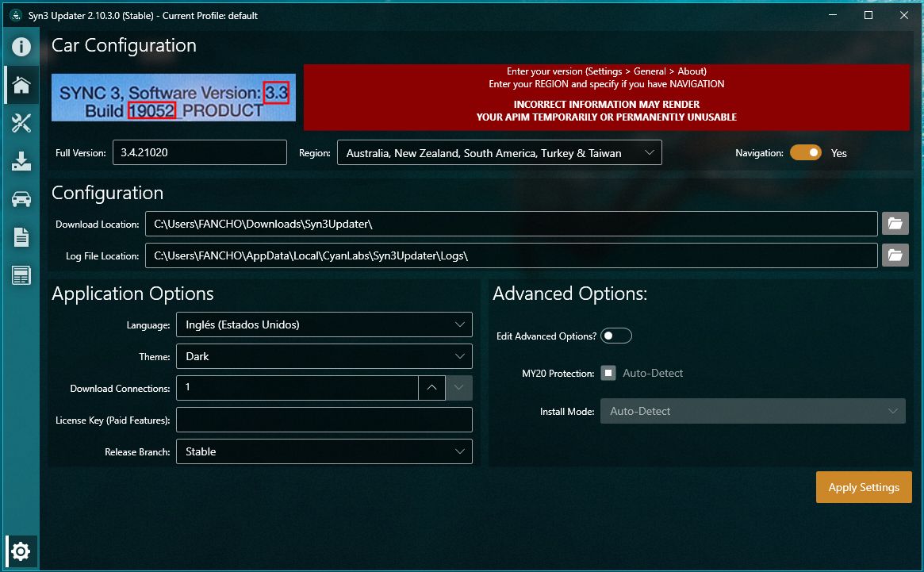Open the Install Mode dropdown
Screen dimensions: 924x572
click(753, 411)
